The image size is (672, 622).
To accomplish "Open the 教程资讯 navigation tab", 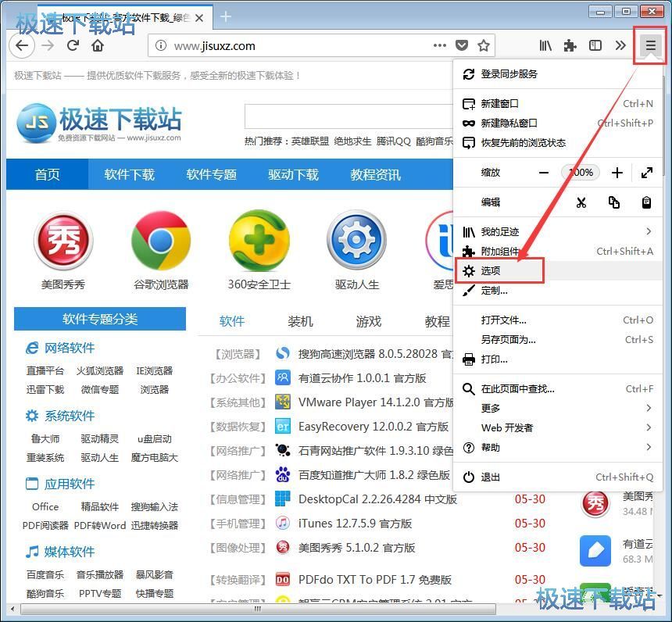I will pyautogui.click(x=375, y=174).
